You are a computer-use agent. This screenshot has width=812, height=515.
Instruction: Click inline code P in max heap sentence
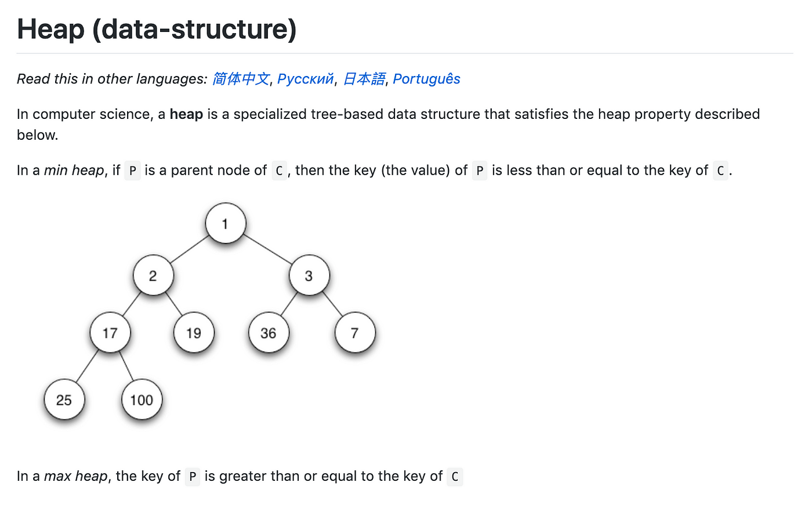point(193,477)
